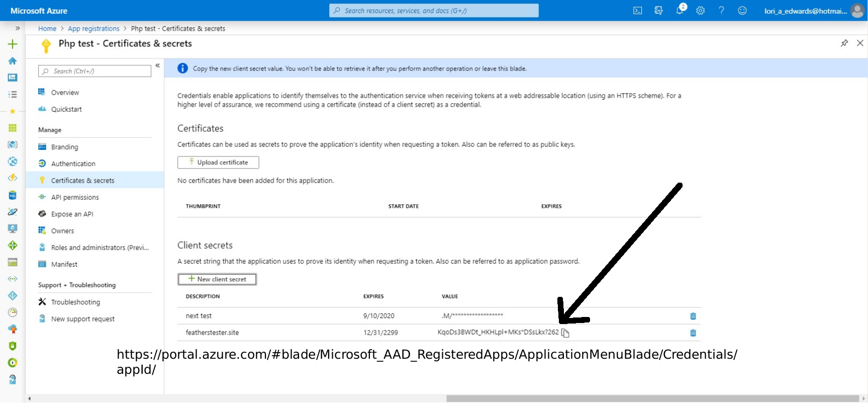The image size is (868, 403).
Task: Click the scrollbar left arrow
Action: coord(30,398)
